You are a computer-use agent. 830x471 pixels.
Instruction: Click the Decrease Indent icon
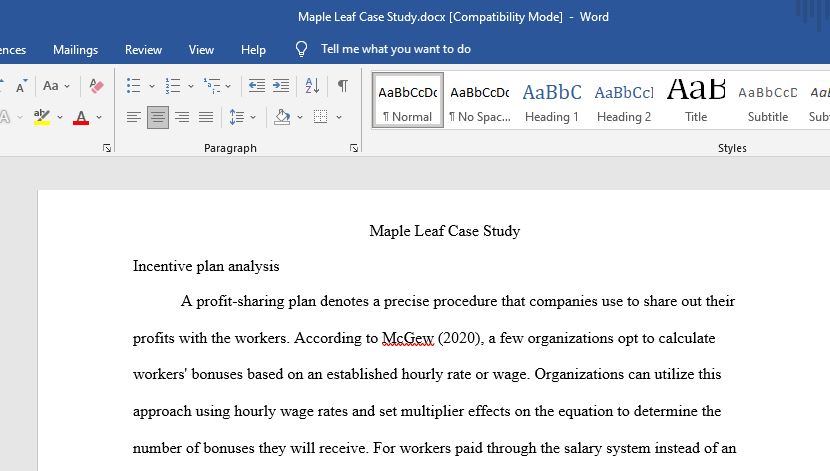tap(257, 85)
